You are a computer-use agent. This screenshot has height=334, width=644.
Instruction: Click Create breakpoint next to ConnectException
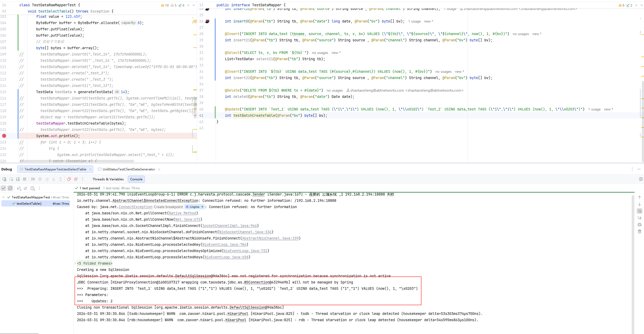point(168,207)
